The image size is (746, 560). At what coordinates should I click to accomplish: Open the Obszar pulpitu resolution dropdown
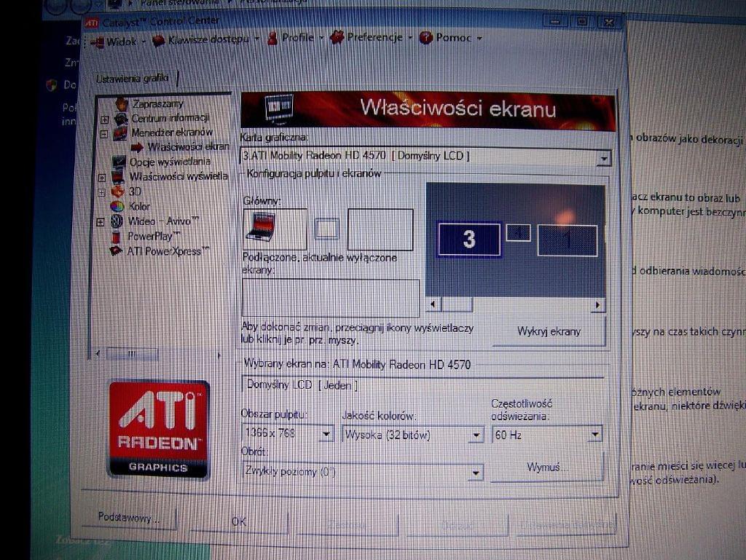pyautogui.click(x=327, y=435)
